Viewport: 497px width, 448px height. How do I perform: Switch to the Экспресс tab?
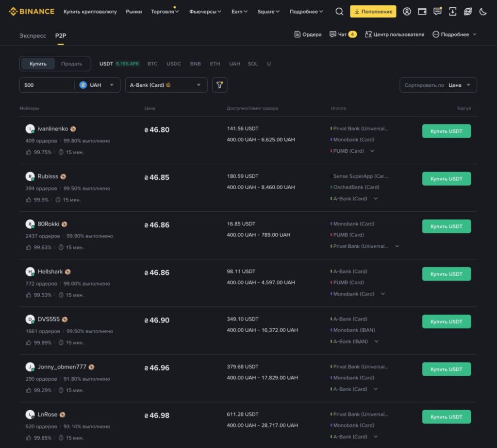33,35
